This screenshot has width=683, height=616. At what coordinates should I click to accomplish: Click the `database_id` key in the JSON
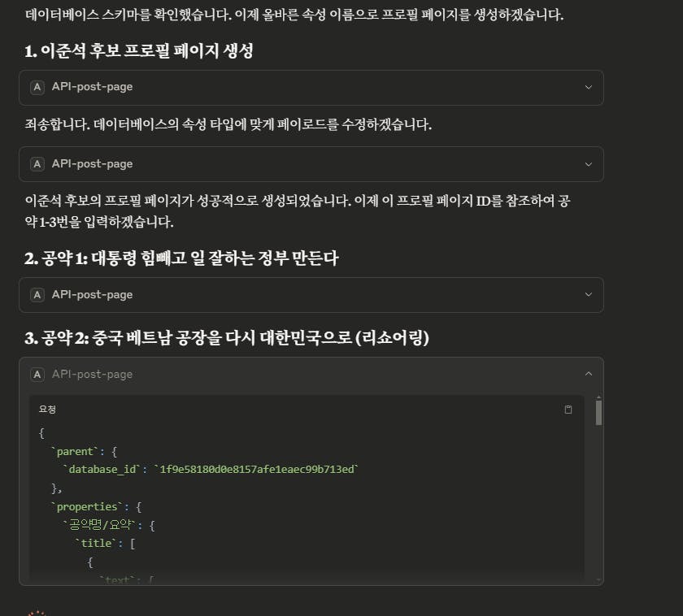click(x=102, y=469)
